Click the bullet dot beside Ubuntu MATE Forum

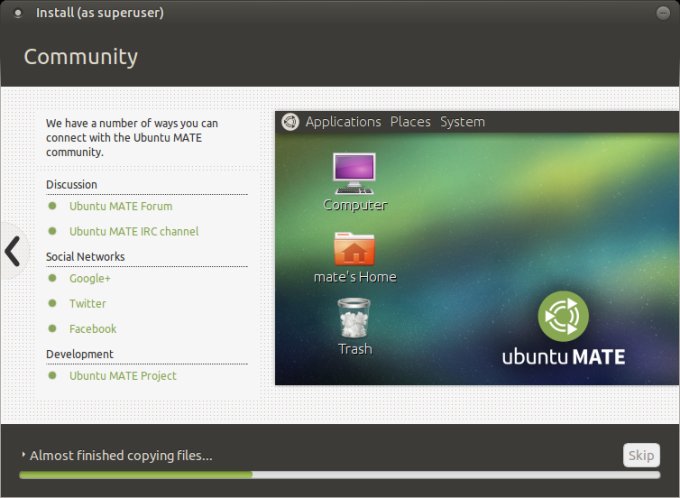point(52,206)
